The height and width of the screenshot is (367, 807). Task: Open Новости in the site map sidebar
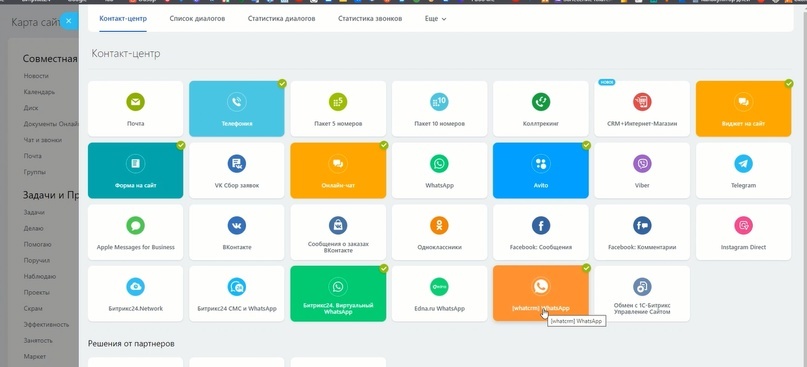pos(36,76)
